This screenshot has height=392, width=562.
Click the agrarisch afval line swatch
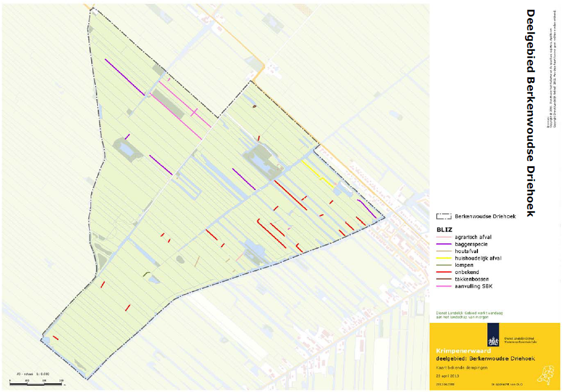click(443, 237)
